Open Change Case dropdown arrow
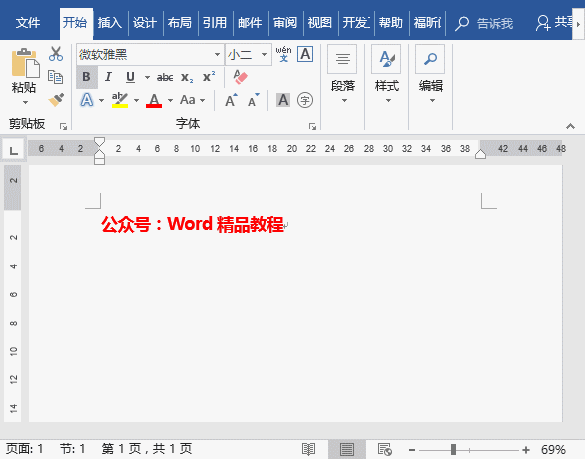This screenshot has height=459, width=585. tap(203, 100)
